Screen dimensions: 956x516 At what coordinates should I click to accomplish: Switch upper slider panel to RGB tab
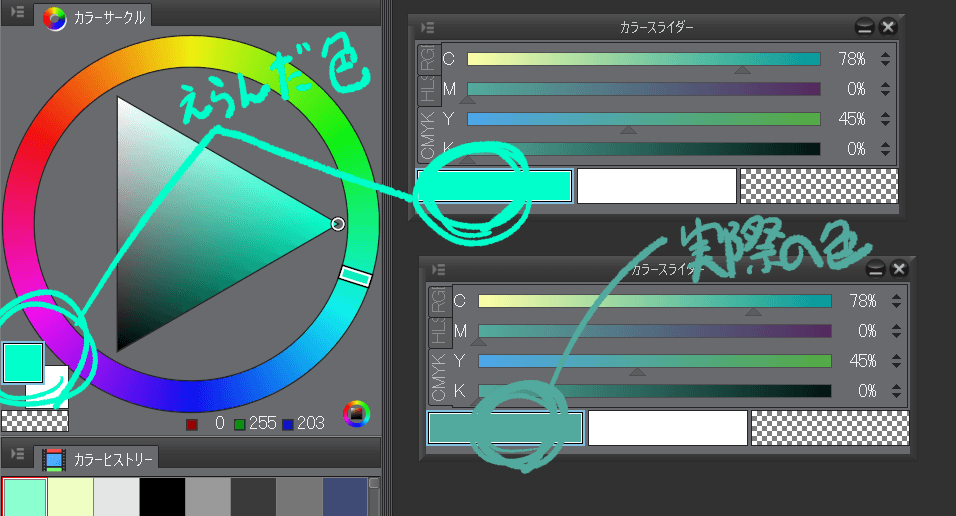tap(428, 59)
